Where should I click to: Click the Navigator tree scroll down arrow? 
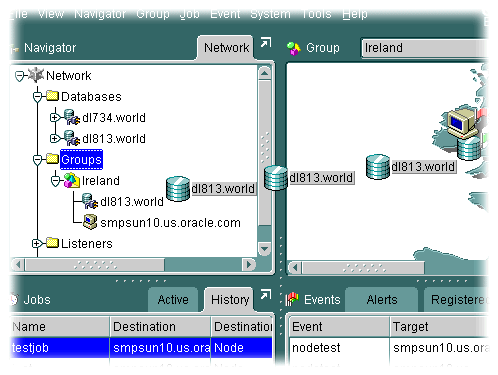click(x=265, y=249)
